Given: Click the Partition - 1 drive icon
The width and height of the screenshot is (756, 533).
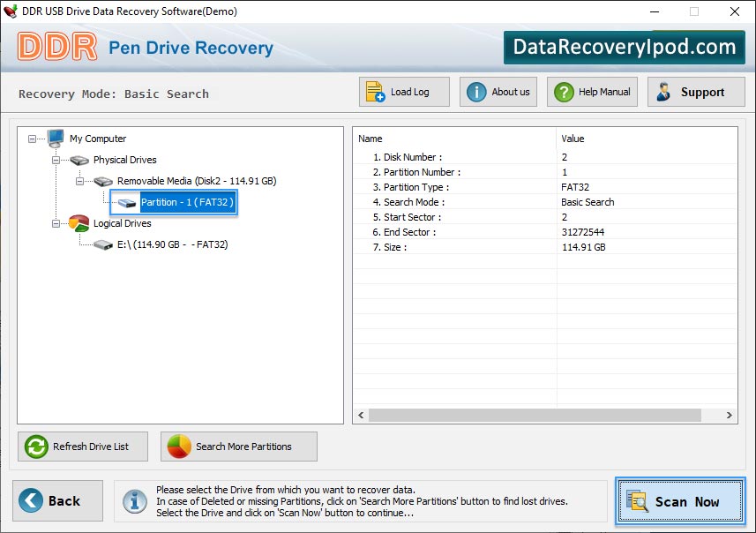Looking at the screenshot, I should [127, 203].
